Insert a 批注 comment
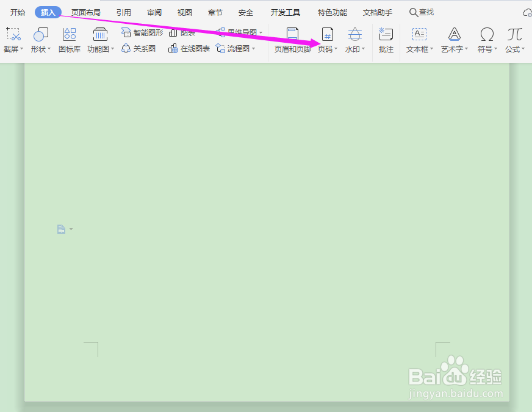Screen dimensions: 532x412 tap(386, 40)
